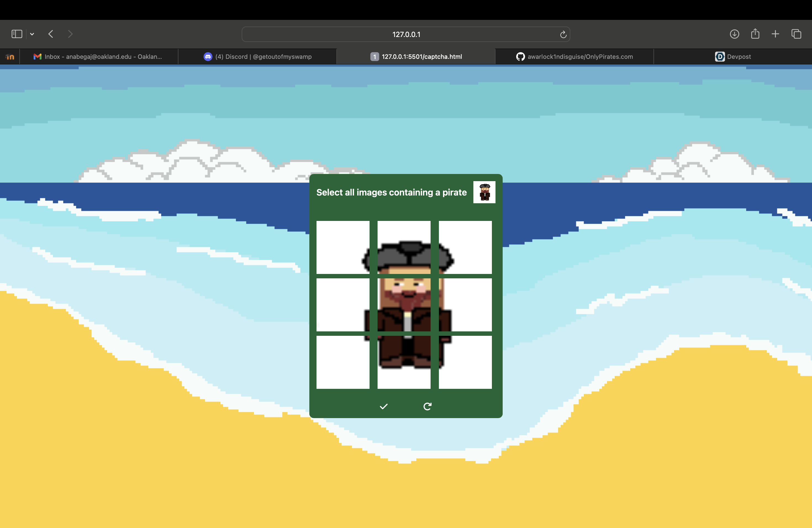Expand the sidebar options dropdown chevron
Viewport: 812px width, 528px height.
[x=32, y=34]
